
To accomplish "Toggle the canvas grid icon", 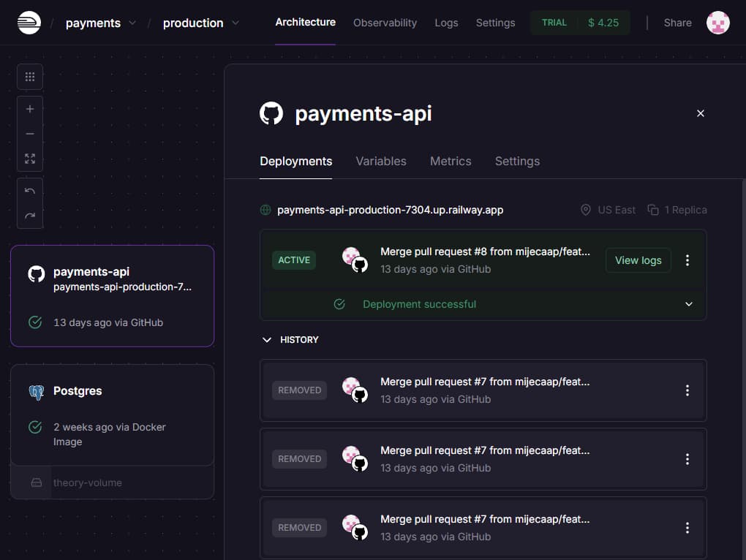I will pos(30,77).
